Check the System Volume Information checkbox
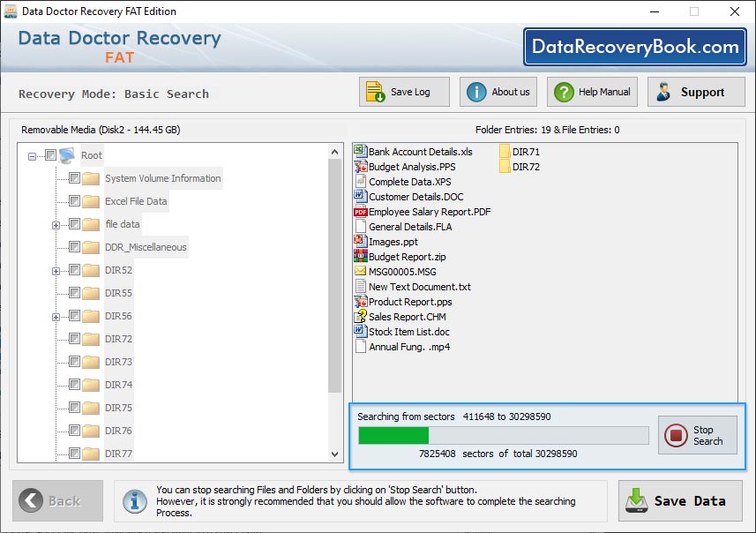This screenshot has height=533, width=756. (x=73, y=178)
